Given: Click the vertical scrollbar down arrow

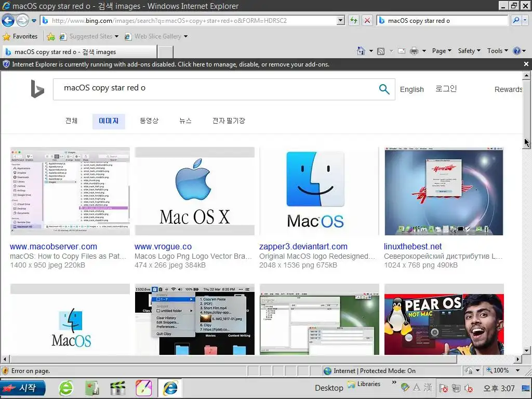Looking at the screenshot, I should [527, 351].
